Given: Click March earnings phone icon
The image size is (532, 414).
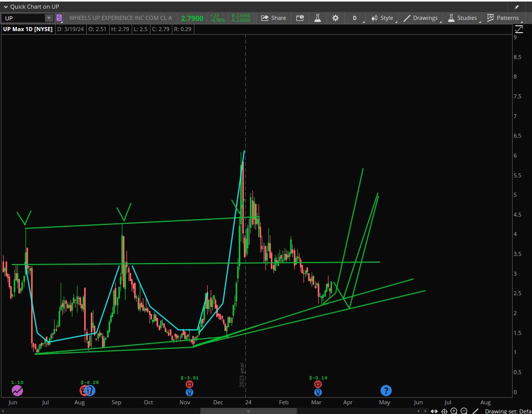Looking at the screenshot, I should click(318, 384).
